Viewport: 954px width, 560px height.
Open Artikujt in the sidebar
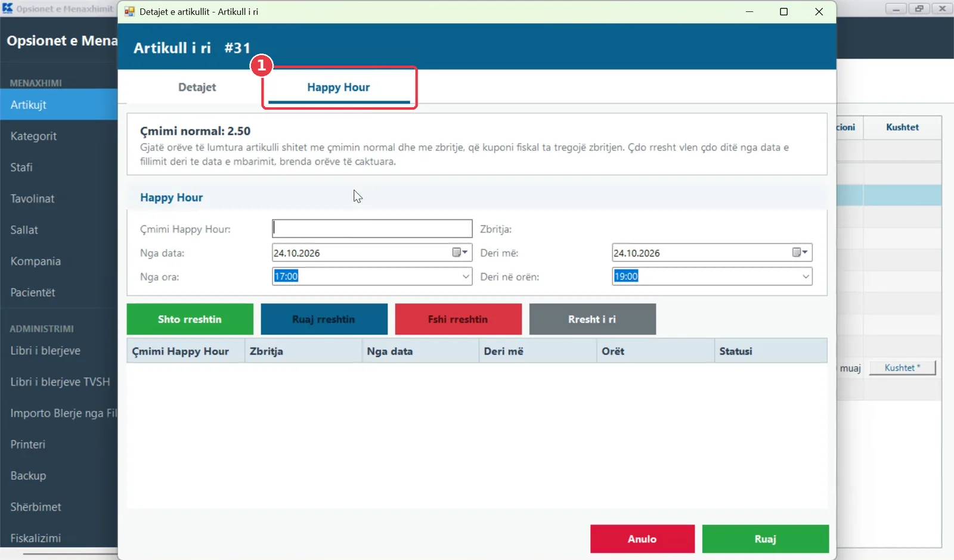59,105
